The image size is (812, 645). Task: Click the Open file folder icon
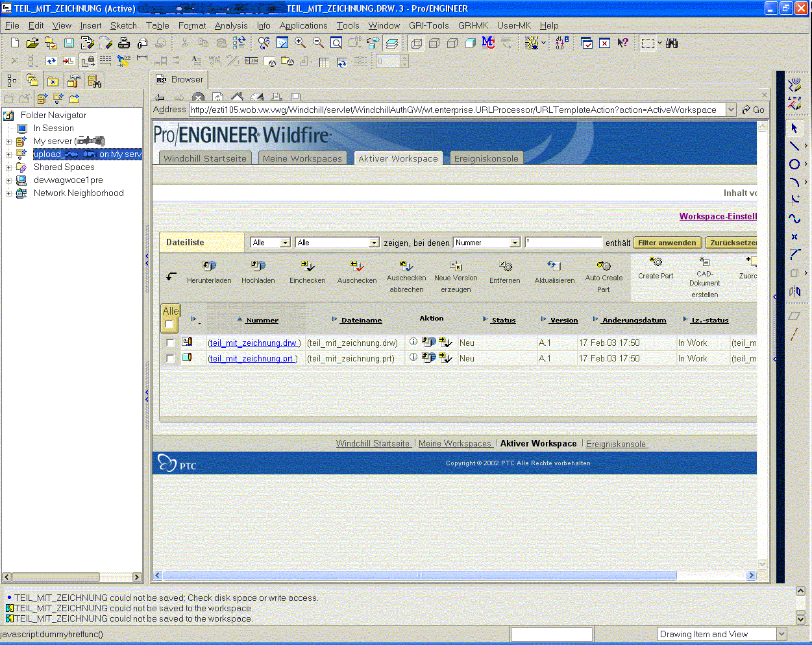point(32,43)
